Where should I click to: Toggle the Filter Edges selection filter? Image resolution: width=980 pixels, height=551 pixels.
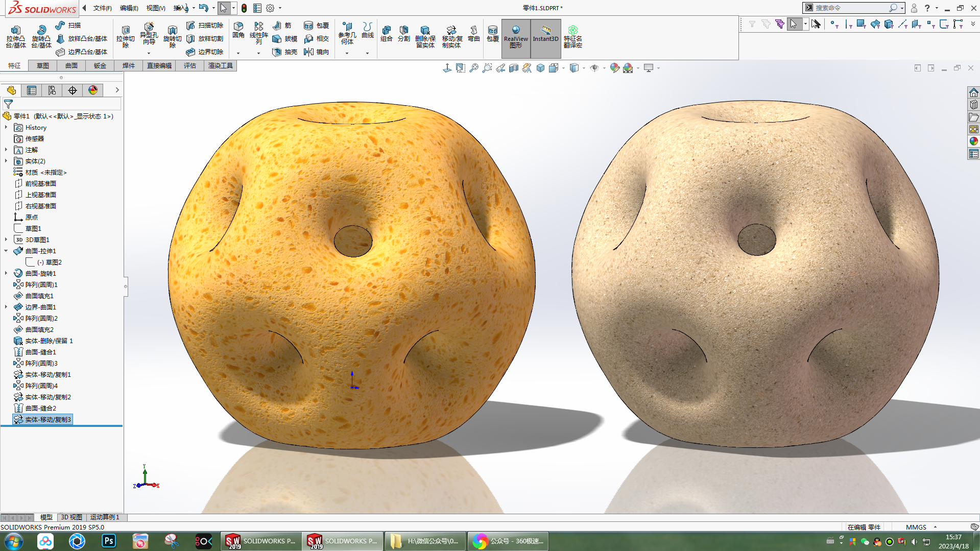pyautogui.click(x=848, y=24)
